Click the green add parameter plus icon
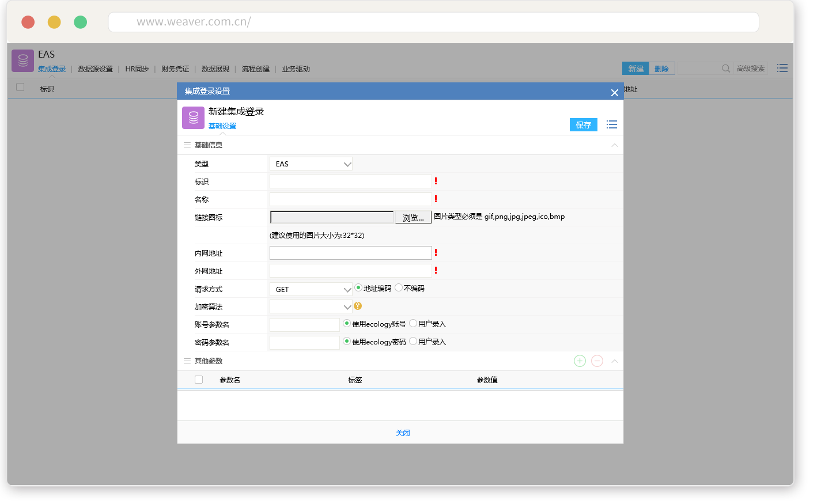The height and width of the screenshot is (504, 821). click(x=580, y=361)
